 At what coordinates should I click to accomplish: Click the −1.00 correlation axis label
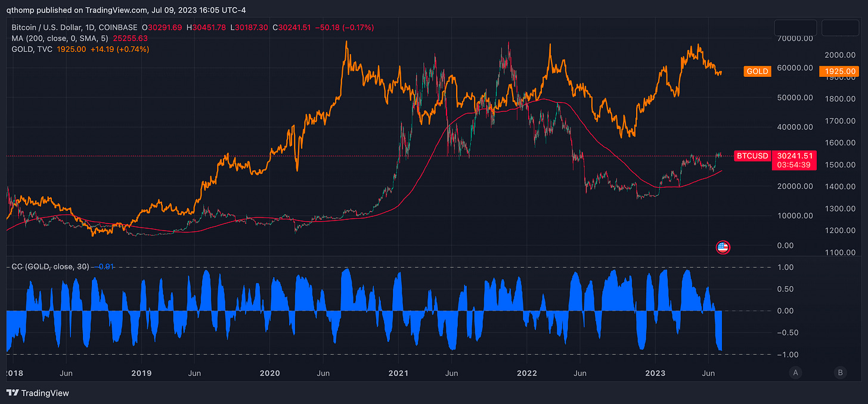pyautogui.click(x=788, y=355)
